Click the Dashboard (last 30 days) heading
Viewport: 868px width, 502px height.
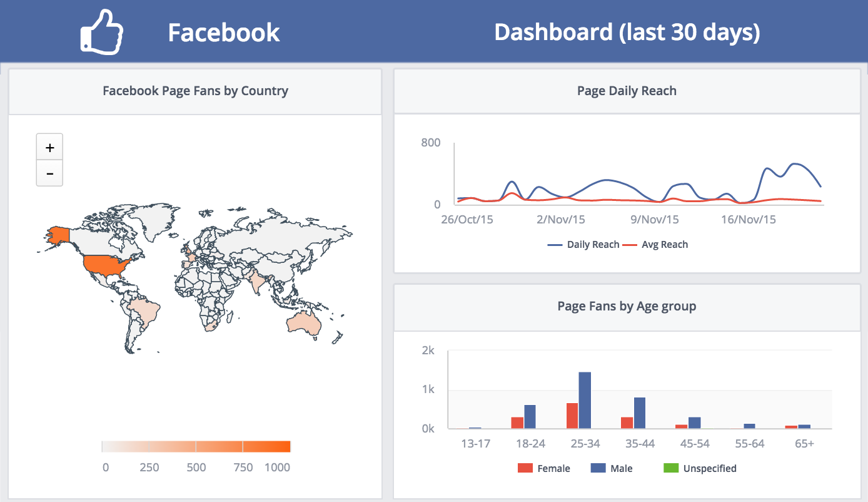pos(627,32)
